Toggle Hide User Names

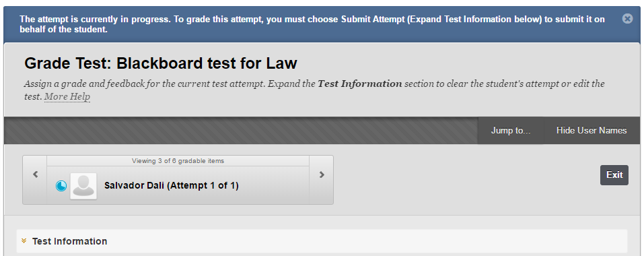tap(592, 130)
